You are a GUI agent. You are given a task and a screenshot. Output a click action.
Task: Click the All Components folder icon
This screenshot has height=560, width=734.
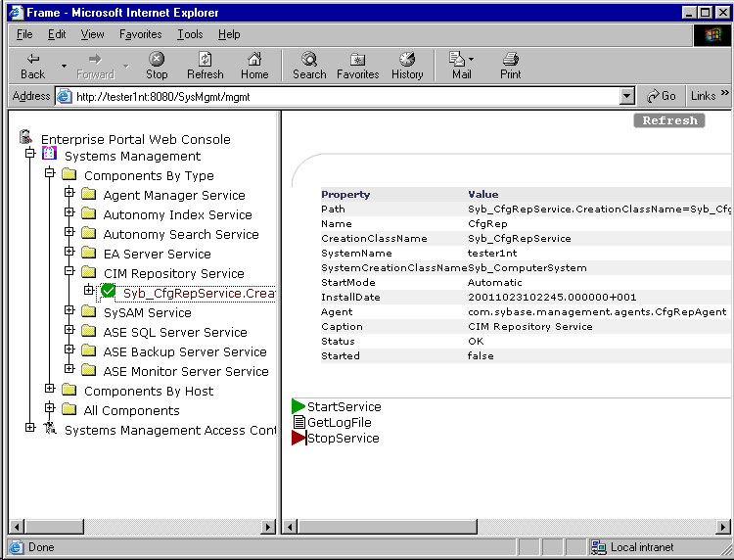point(69,409)
